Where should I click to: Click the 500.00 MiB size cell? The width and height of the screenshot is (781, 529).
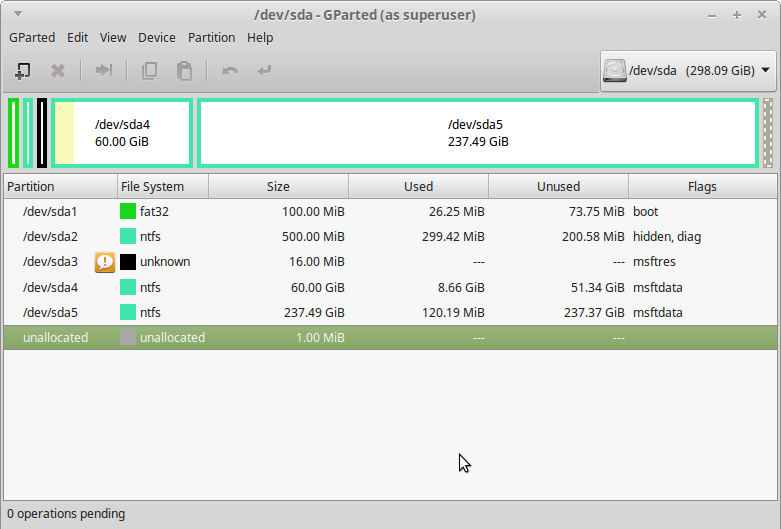point(313,236)
